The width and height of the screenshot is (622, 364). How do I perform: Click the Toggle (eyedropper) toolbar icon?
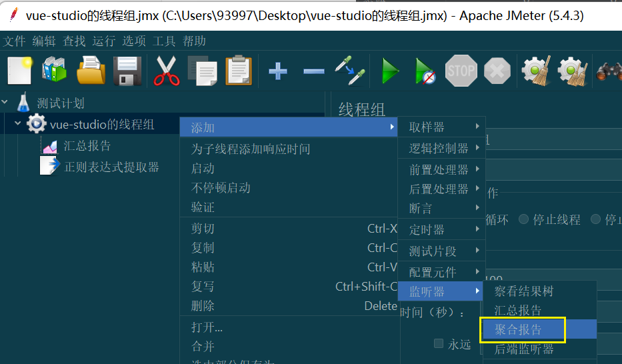(350, 71)
